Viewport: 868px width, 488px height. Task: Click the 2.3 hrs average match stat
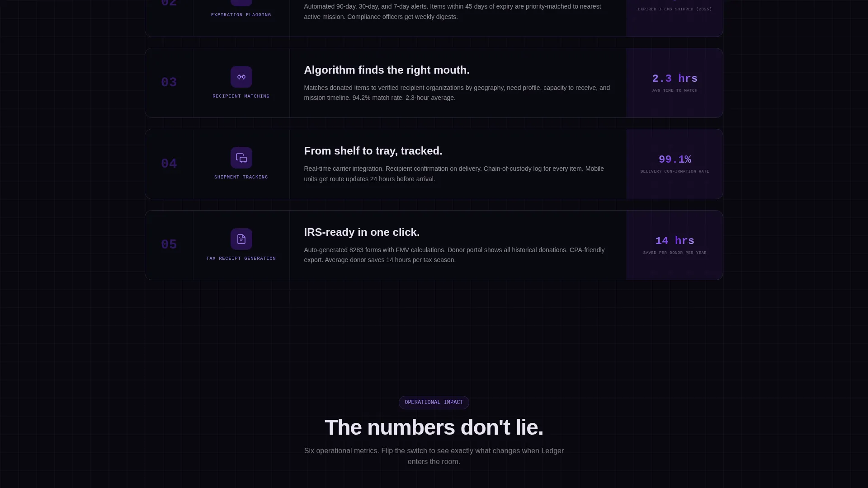(x=675, y=79)
